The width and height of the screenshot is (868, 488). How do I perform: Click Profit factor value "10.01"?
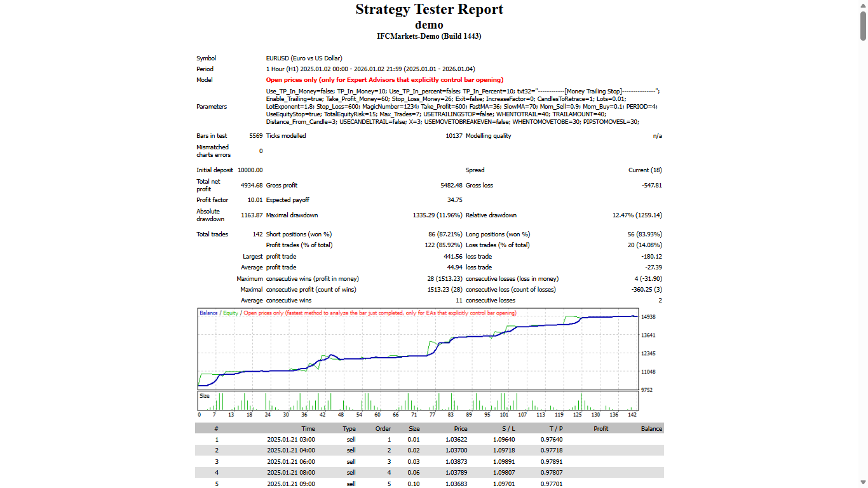[x=255, y=200]
